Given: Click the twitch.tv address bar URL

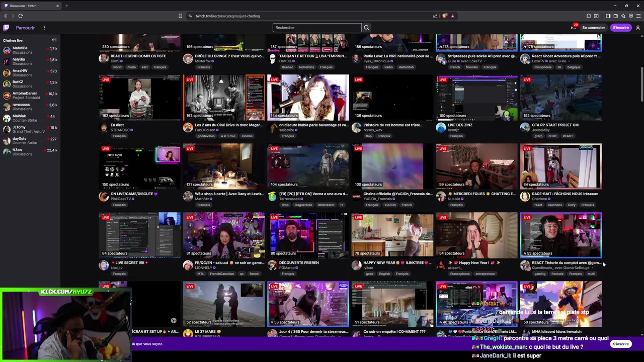Looking at the screenshot, I should tap(227, 16).
